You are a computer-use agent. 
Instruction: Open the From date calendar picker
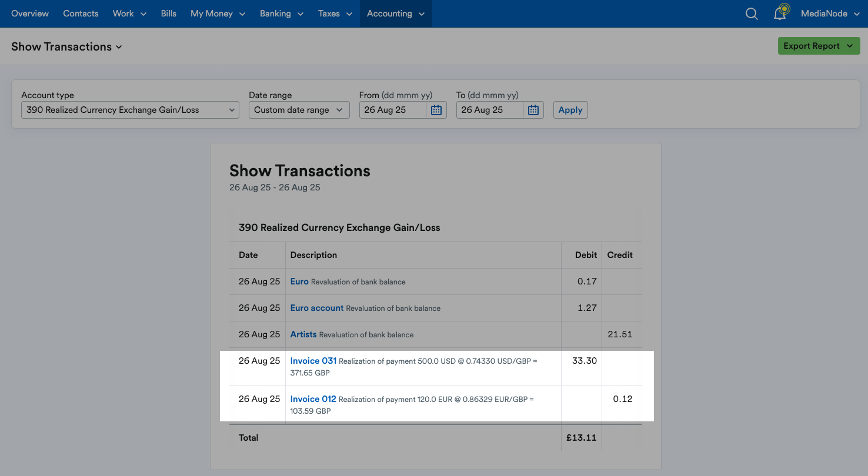click(x=436, y=110)
